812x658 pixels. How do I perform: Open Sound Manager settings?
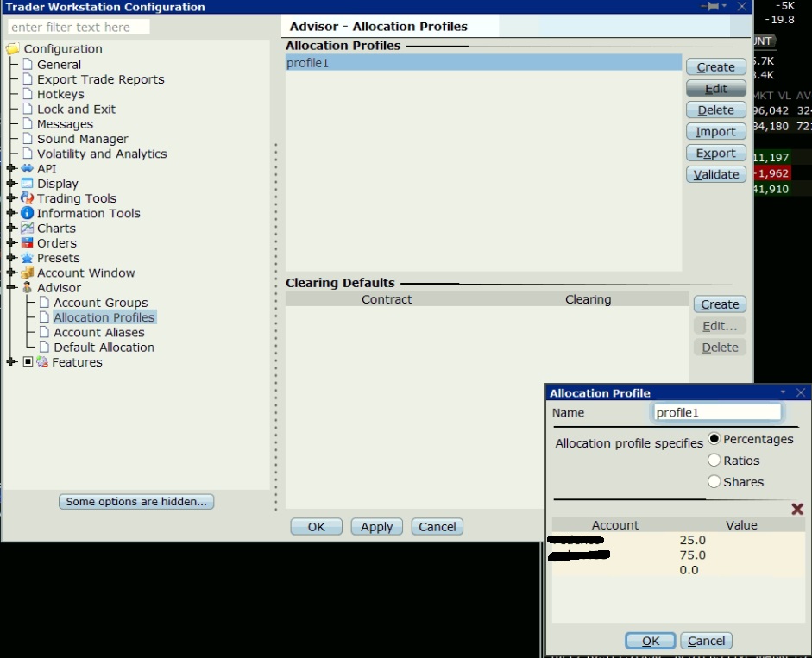(82, 139)
